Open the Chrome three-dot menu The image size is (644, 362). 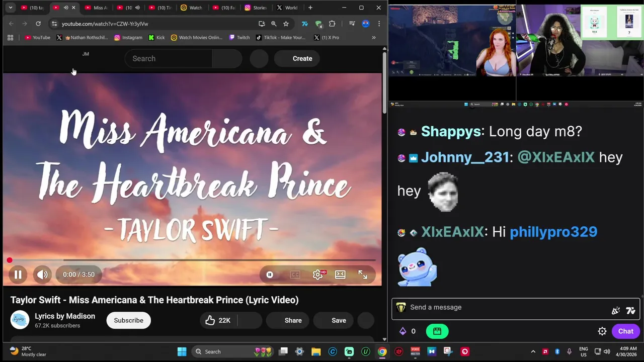tap(379, 24)
